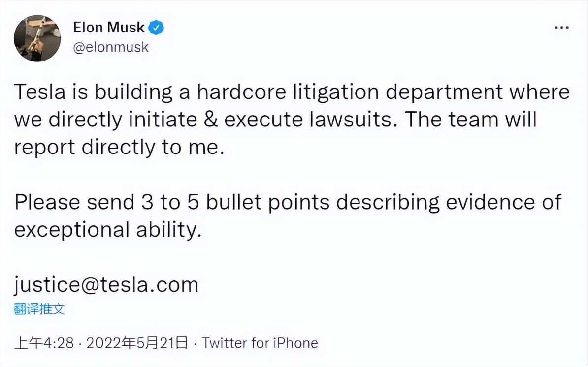The image size is (588, 367).
Task: Click the text "exceptional ability."
Action: pyautogui.click(x=108, y=230)
